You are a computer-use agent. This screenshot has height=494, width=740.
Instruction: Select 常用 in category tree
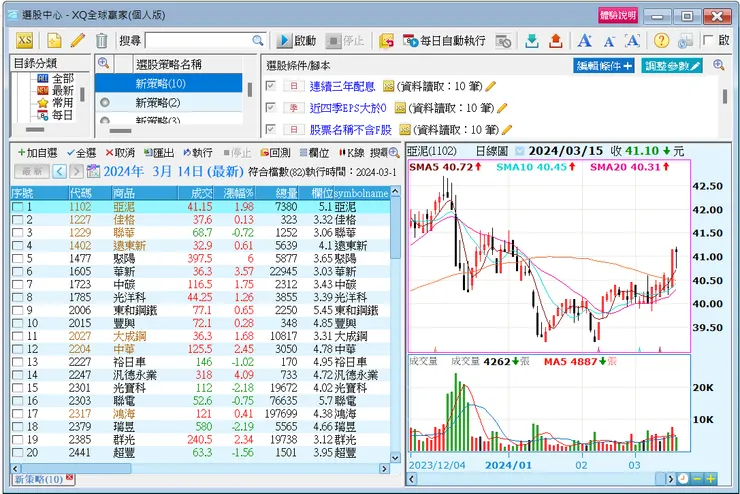(63, 102)
